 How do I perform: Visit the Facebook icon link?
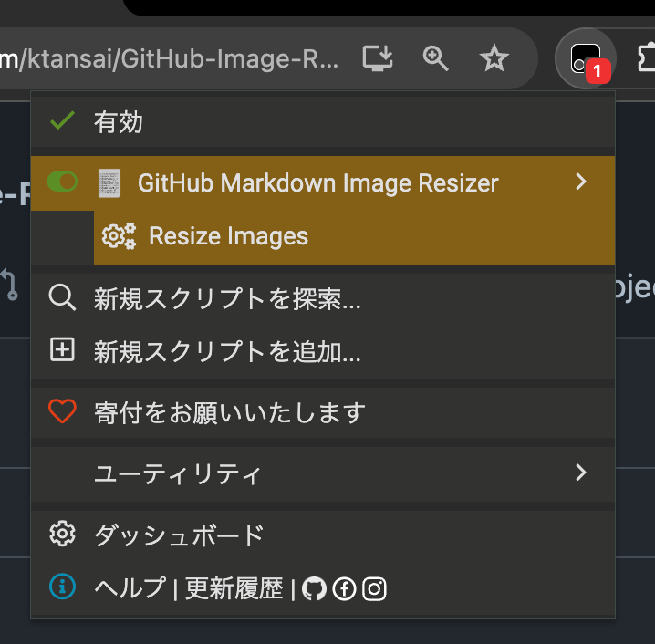(344, 589)
